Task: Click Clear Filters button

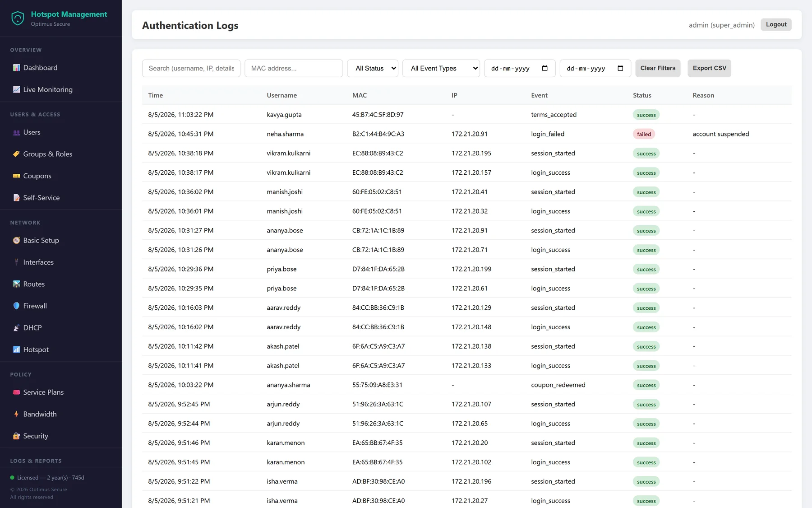Action: click(658, 68)
